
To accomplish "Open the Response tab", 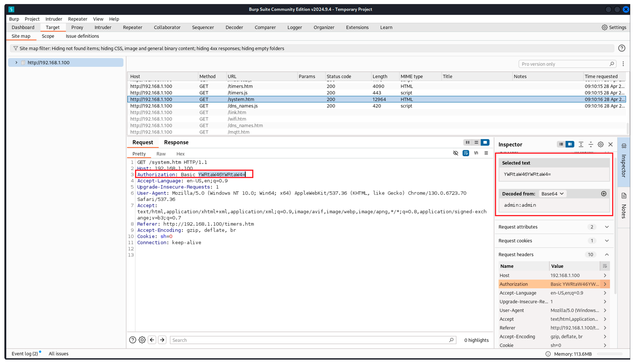I will tap(176, 142).
